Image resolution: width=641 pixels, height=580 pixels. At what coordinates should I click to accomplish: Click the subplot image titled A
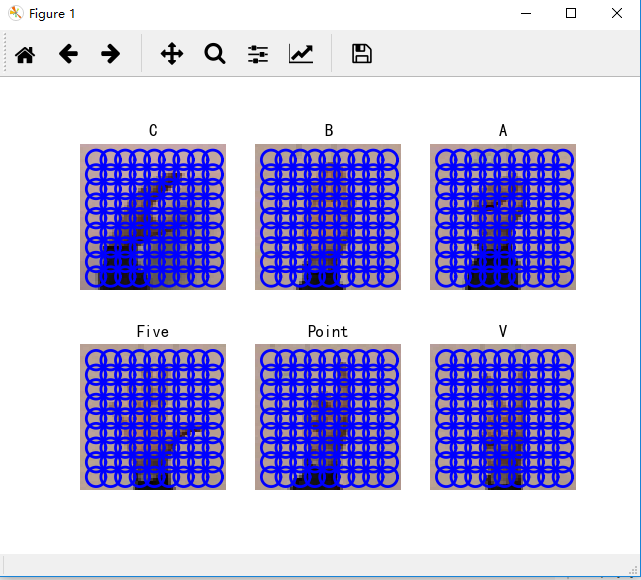[x=503, y=217]
